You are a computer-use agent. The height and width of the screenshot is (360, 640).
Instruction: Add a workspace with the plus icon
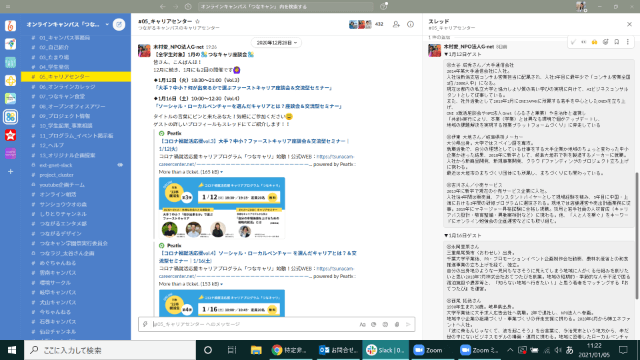click(11, 172)
